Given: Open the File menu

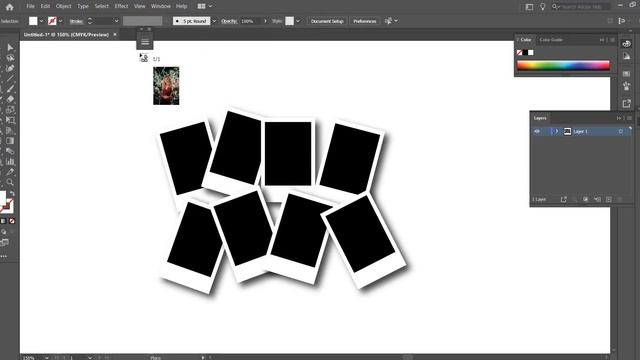Looking at the screenshot, I should [x=30, y=7].
